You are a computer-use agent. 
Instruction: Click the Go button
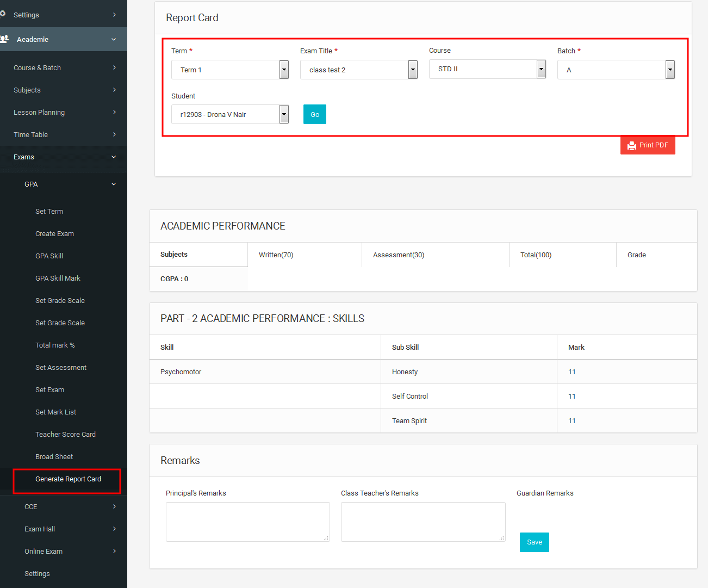[315, 114]
